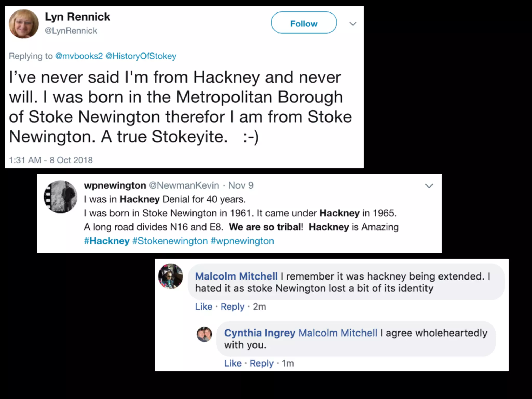Like Cynthia Ingrey's reply
The image size is (532, 399).
coord(233,363)
